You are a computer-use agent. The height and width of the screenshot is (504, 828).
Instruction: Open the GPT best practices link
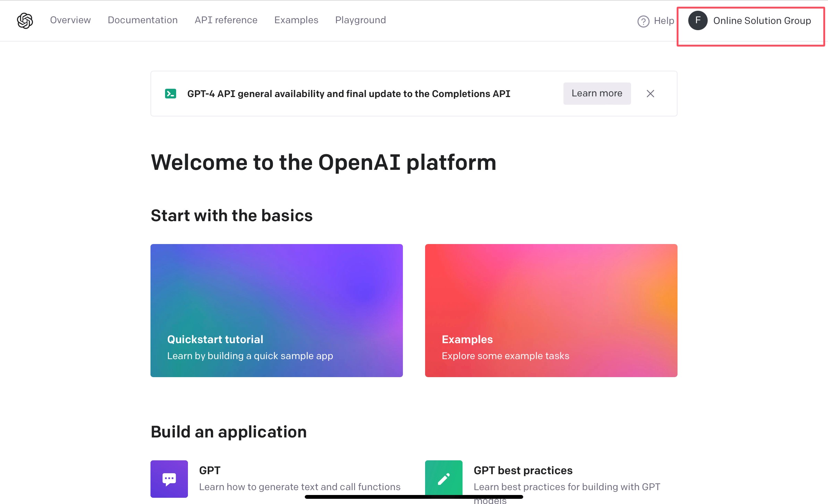click(x=523, y=470)
